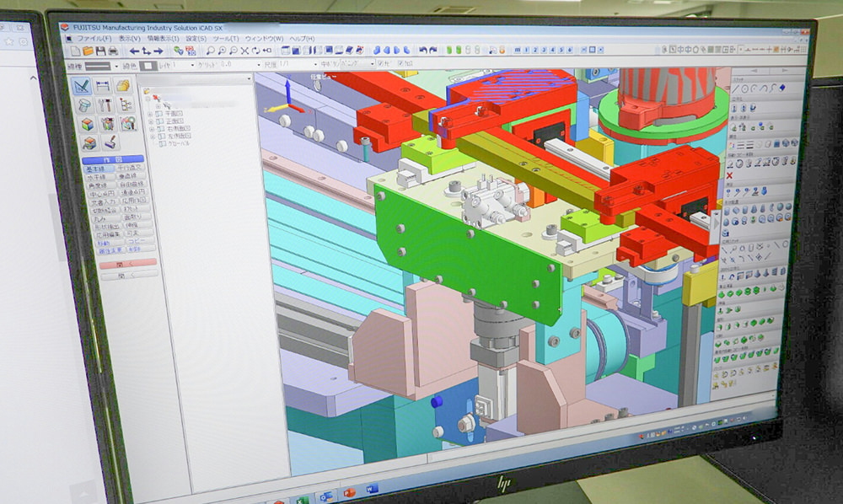The width and height of the screenshot is (843, 504).
Task: Select the tree structure mode icon
Action: pyautogui.click(x=126, y=105)
